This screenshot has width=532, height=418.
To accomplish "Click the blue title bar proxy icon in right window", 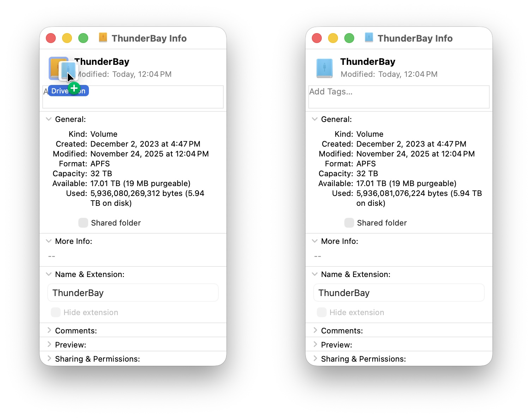I will [x=369, y=38].
